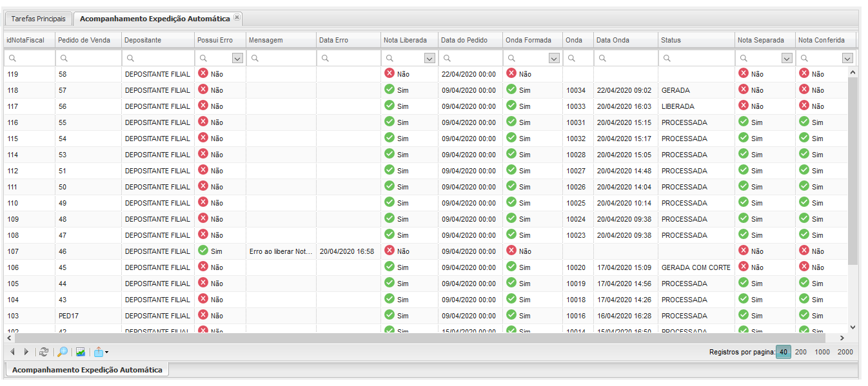Image resolution: width=868 pixels, height=386 pixels.
Task: Select the 'LIBERADA' status cell
Action: [x=696, y=106]
